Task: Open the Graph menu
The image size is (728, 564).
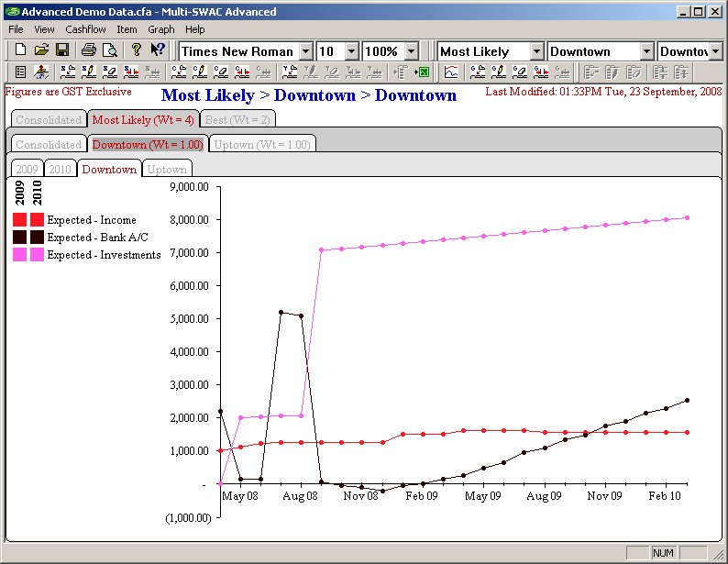Action: pyautogui.click(x=160, y=29)
